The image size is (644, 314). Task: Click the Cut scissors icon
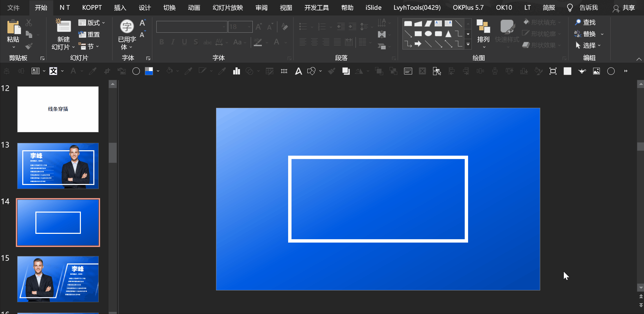coord(29,23)
